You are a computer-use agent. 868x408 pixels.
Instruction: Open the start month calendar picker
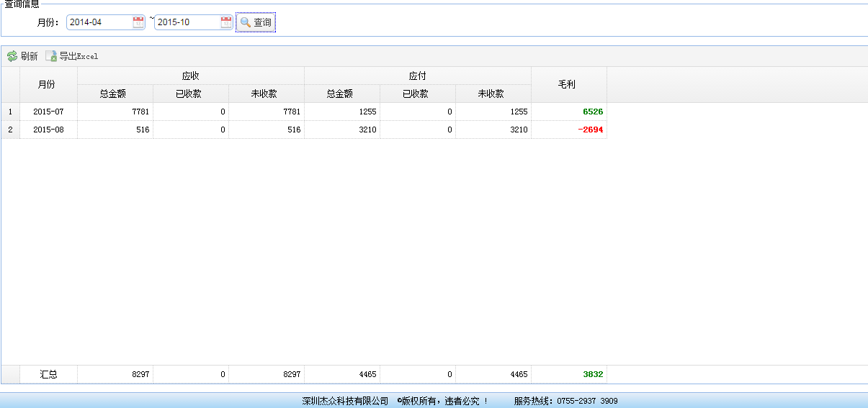(x=138, y=23)
